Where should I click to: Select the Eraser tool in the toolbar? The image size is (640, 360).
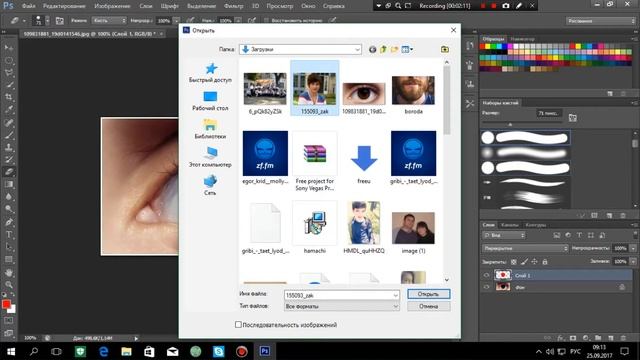[x=9, y=172]
